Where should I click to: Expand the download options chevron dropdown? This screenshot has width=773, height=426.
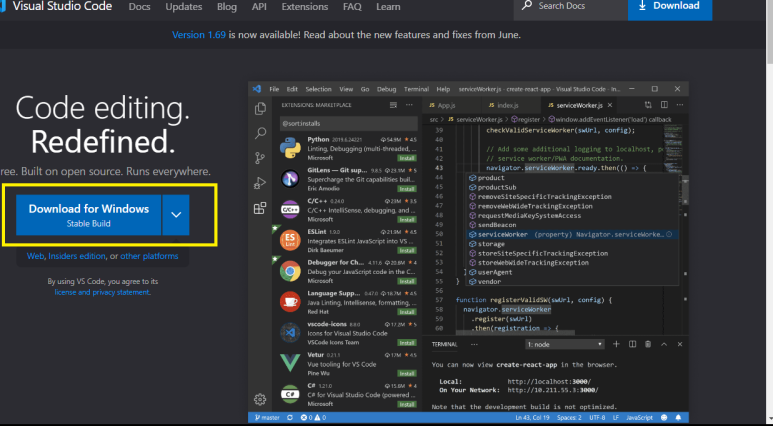click(176, 215)
